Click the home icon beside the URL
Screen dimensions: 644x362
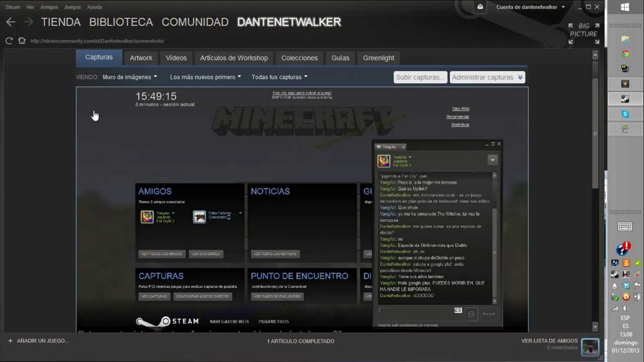pyautogui.click(x=22, y=41)
